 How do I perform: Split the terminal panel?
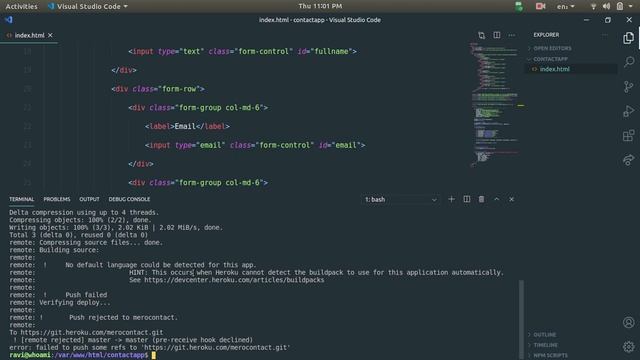pos(467,199)
